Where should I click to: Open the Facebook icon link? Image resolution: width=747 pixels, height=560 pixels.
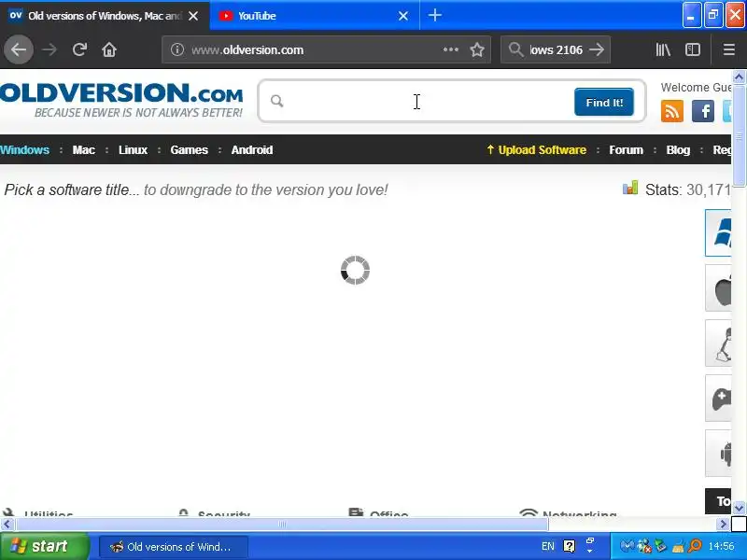(703, 111)
